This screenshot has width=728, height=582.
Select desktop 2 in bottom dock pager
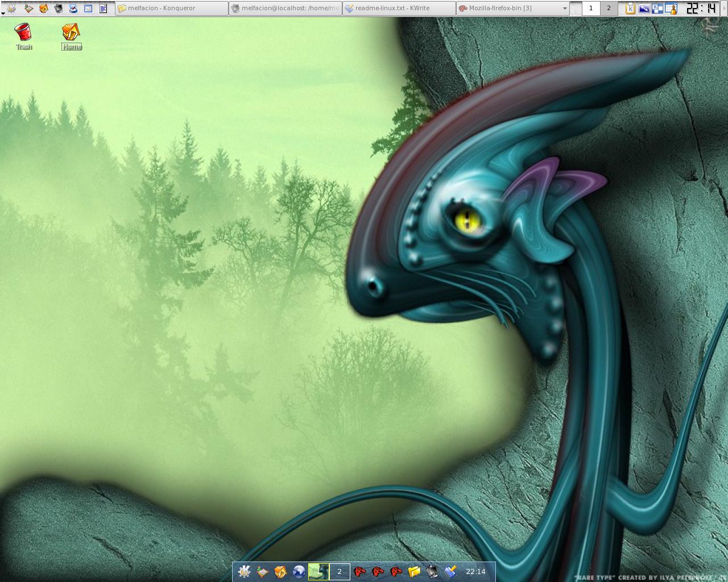coord(340,571)
